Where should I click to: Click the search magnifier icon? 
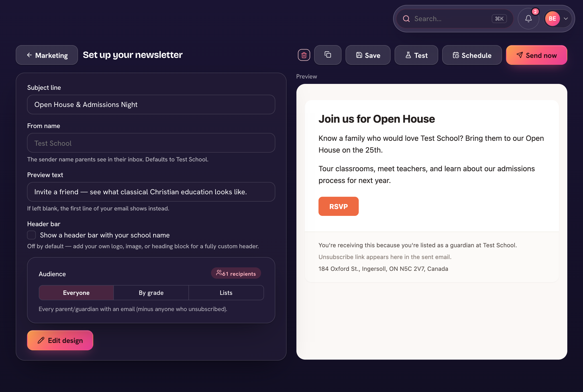(x=406, y=19)
